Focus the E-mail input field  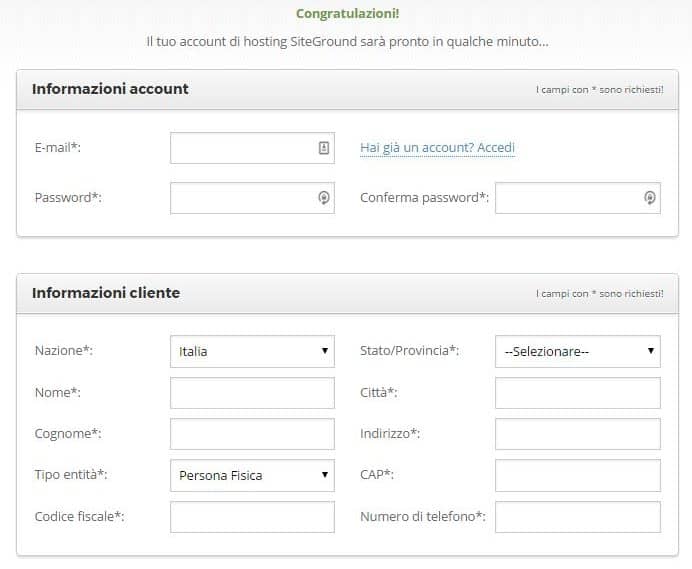coord(252,148)
